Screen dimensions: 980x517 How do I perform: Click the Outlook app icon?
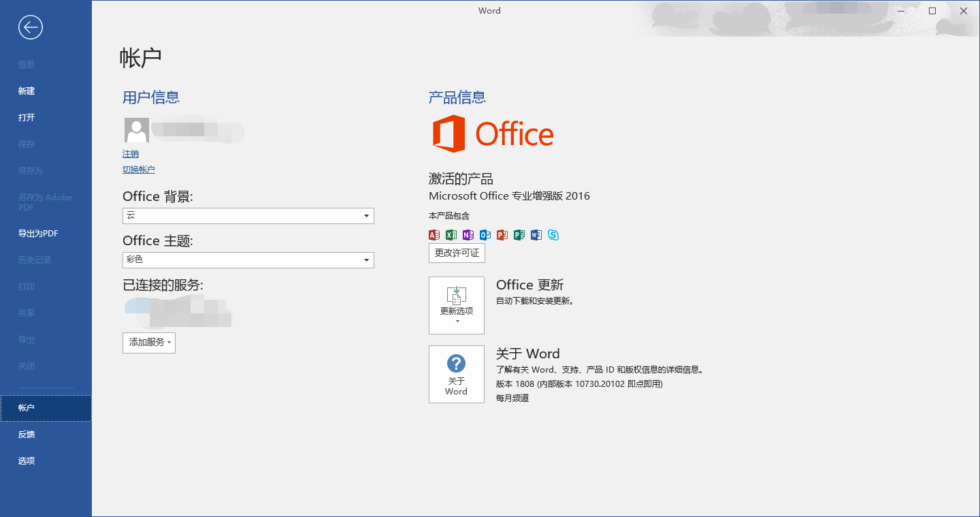pyautogui.click(x=485, y=235)
